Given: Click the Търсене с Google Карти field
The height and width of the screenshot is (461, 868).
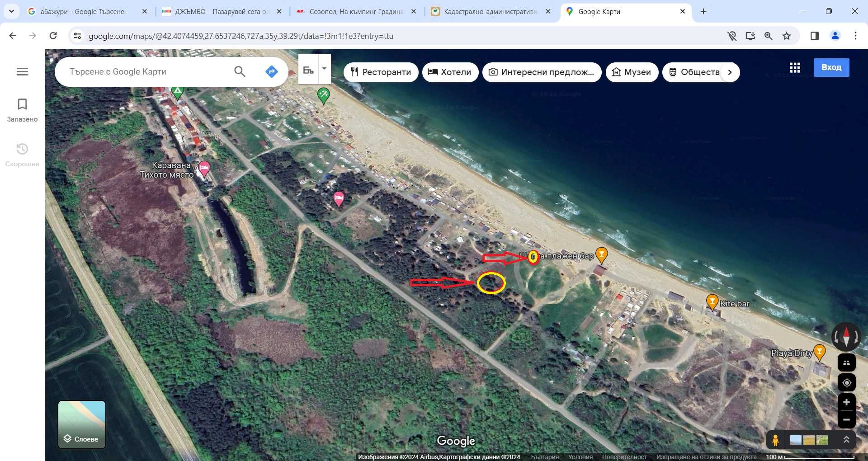Looking at the screenshot, I should (x=145, y=71).
